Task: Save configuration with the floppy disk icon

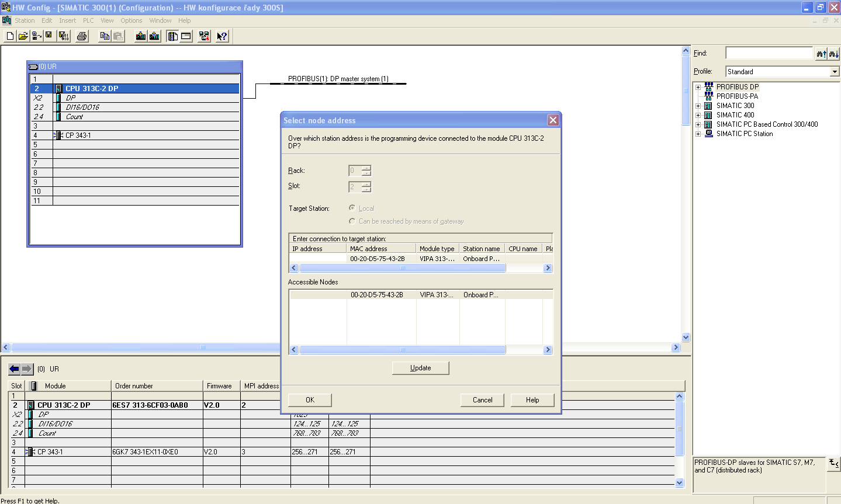Action: [x=49, y=36]
